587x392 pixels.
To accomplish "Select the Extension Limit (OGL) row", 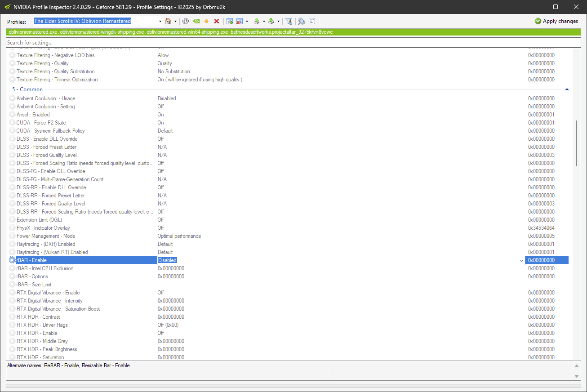I will point(289,220).
